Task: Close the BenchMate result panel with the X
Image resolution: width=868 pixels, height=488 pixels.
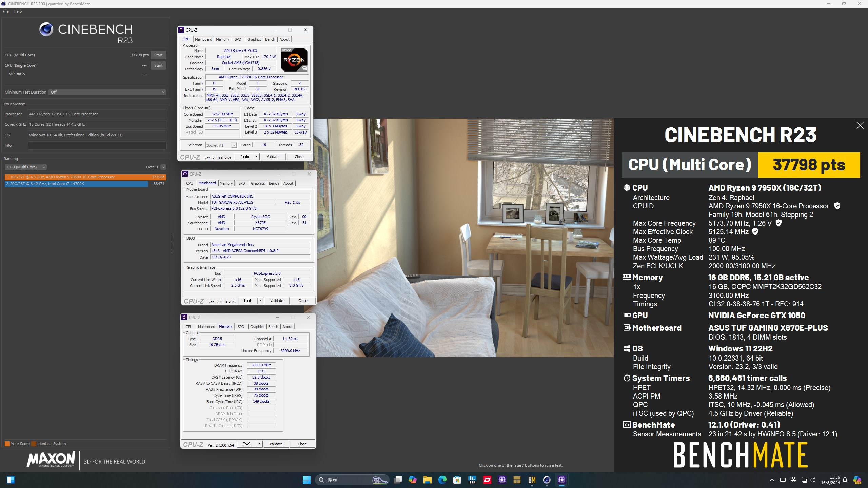Action: point(860,125)
